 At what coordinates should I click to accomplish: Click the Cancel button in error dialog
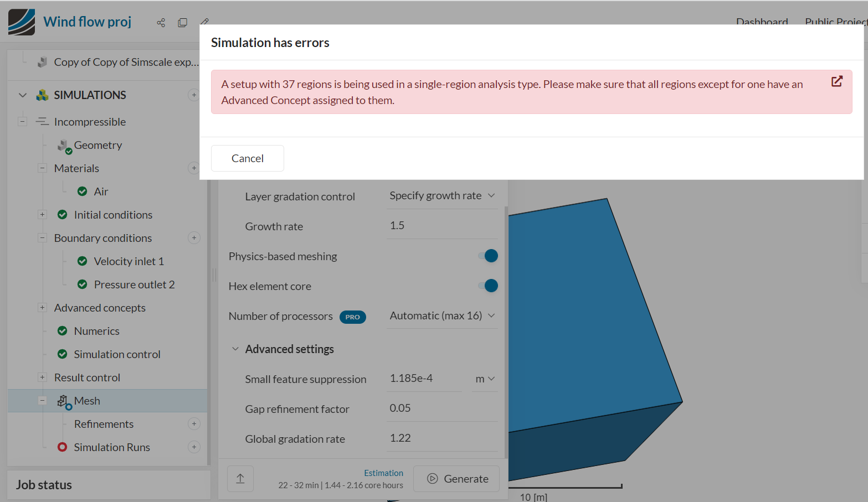[248, 158]
